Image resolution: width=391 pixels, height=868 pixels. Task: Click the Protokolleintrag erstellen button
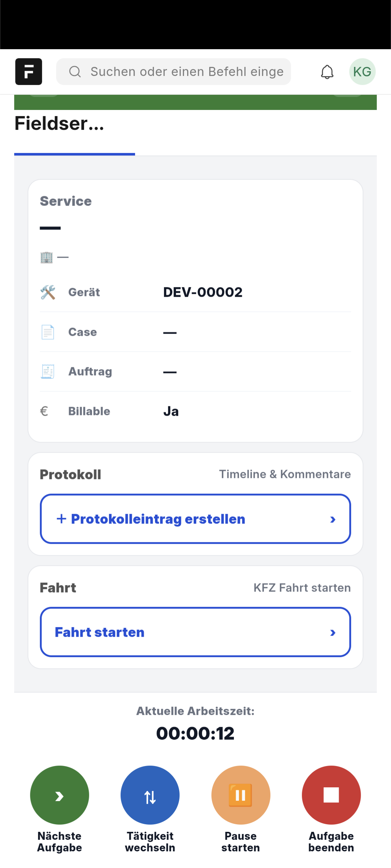tap(158, 519)
